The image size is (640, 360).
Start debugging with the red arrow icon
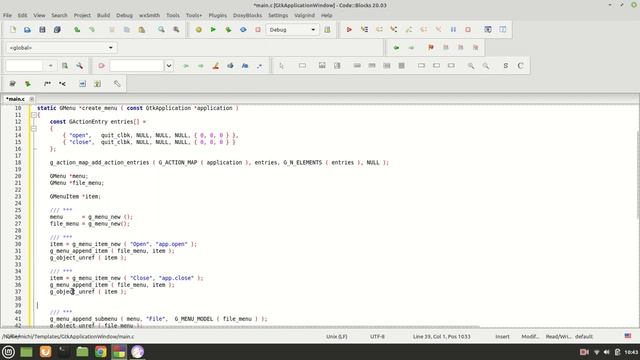[x=349, y=29]
